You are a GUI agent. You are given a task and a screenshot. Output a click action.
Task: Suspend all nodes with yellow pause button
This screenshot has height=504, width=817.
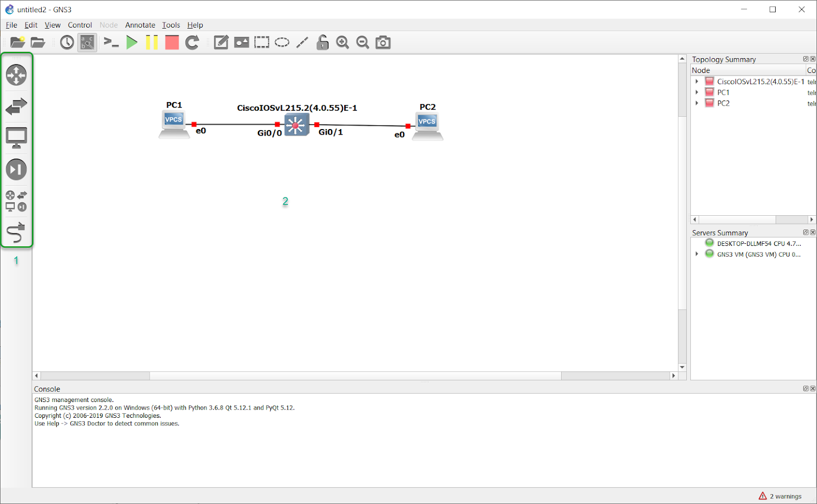[x=152, y=42]
